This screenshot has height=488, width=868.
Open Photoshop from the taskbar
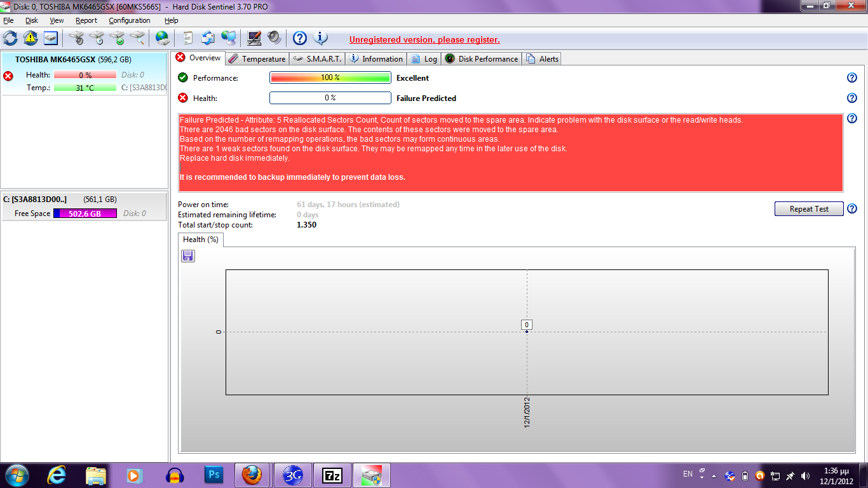[x=214, y=475]
